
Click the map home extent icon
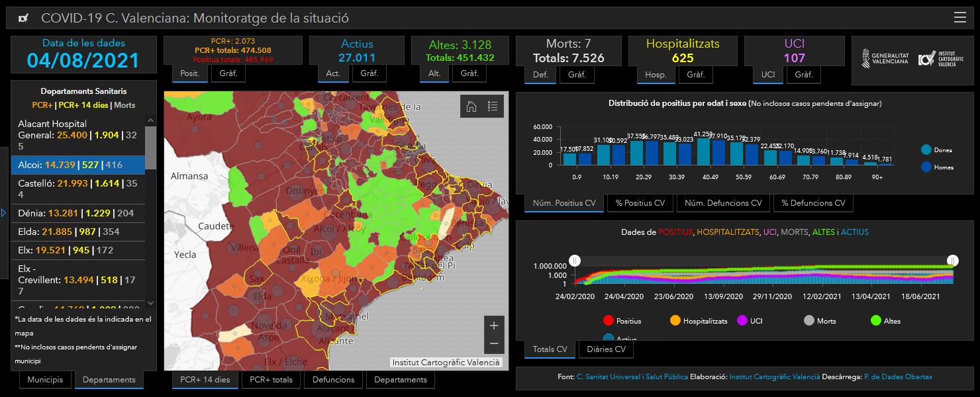click(x=471, y=107)
